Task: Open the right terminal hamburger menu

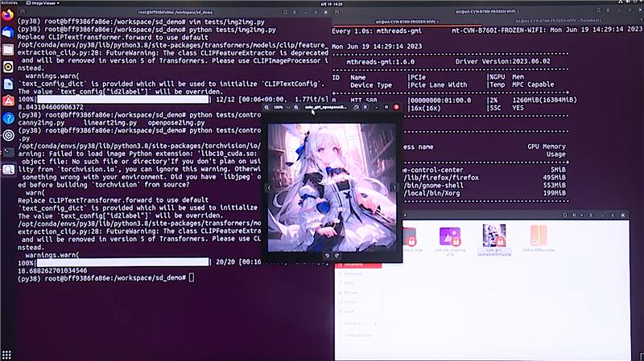Action: 608,10
